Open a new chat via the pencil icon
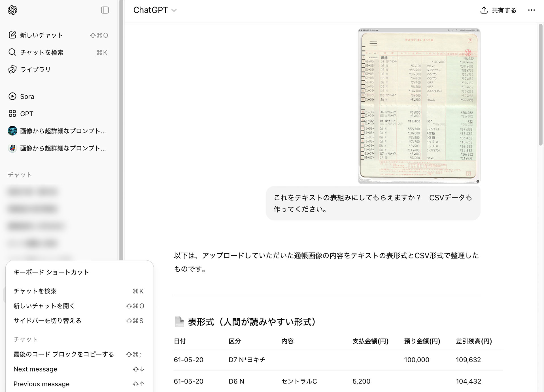Screen dimensions: 544x392 point(12,35)
